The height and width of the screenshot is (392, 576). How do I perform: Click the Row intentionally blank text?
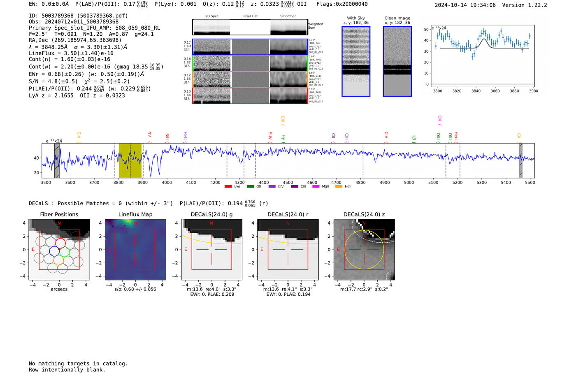(67, 370)
